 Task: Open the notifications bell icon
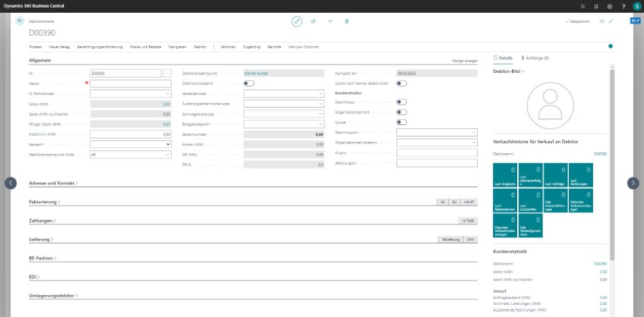[x=597, y=6]
